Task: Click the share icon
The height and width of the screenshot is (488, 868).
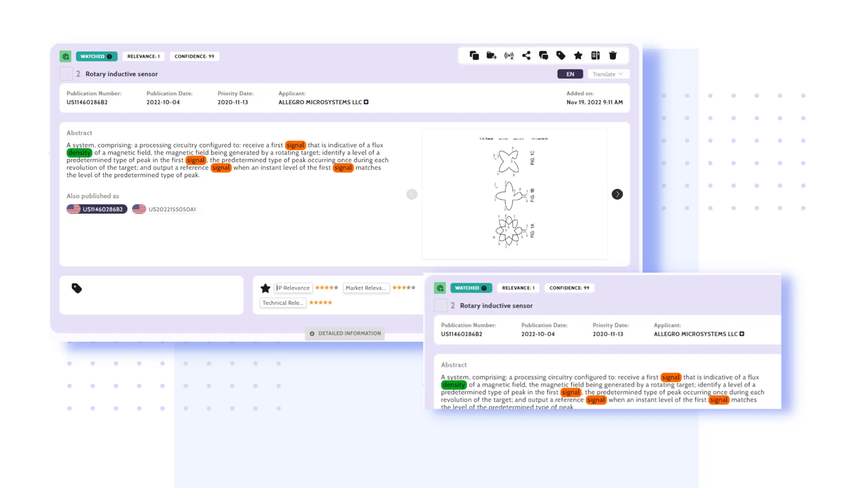Action: click(x=526, y=56)
